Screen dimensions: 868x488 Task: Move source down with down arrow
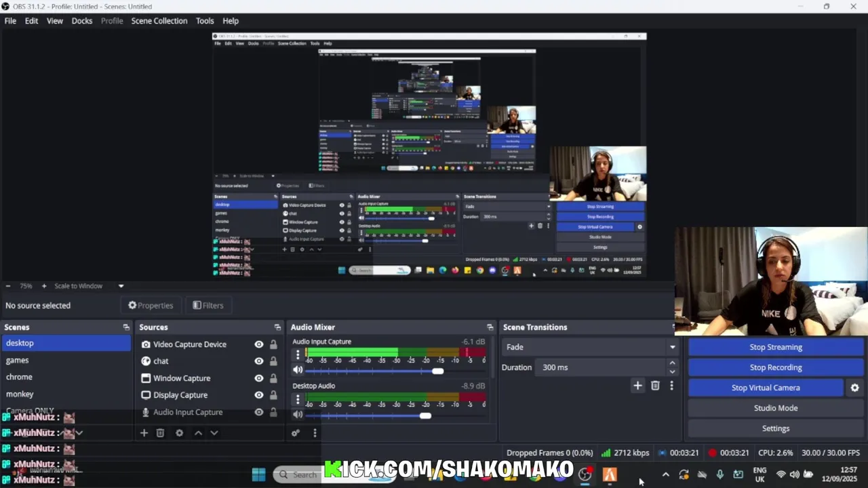214,433
